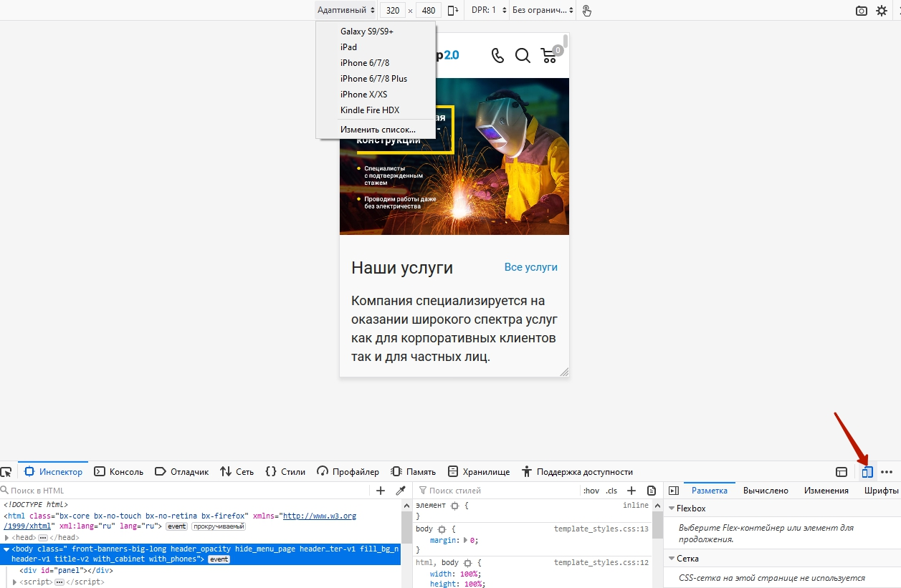Image resolution: width=901 pixels, height=588 pixels.
Task: Toggle Responsive Design Mode icon
Action: (x=867, y=472)
